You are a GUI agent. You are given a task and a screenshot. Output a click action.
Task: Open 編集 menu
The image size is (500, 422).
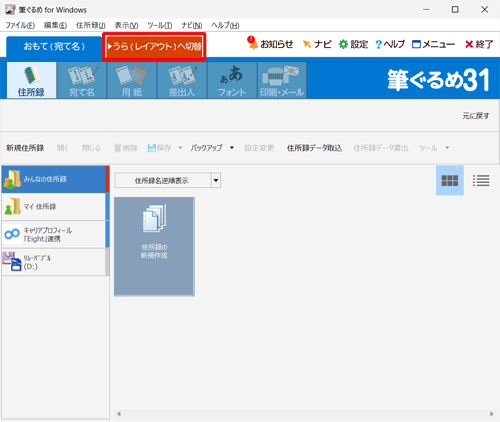point(55,25)
